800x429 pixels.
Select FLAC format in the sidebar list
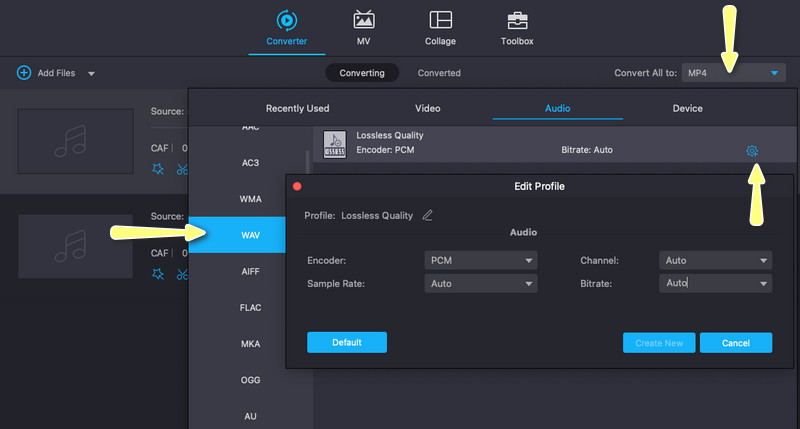point(250,307)
